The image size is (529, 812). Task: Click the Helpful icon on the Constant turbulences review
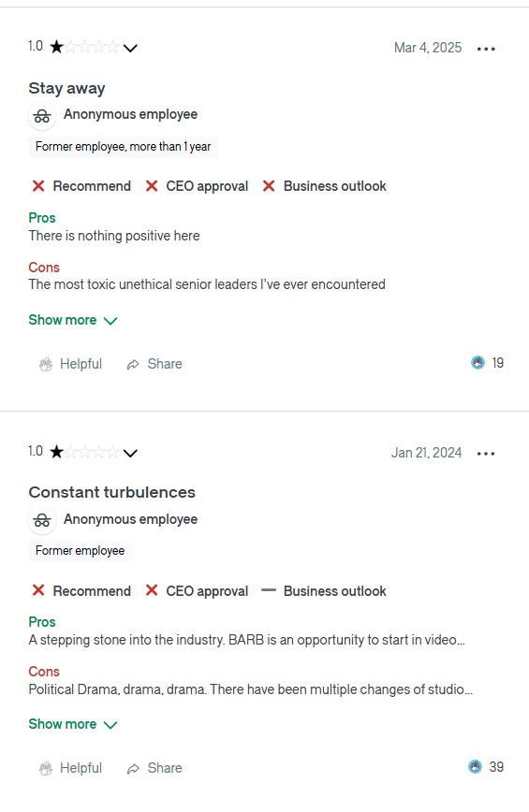[x=46, y=769]
